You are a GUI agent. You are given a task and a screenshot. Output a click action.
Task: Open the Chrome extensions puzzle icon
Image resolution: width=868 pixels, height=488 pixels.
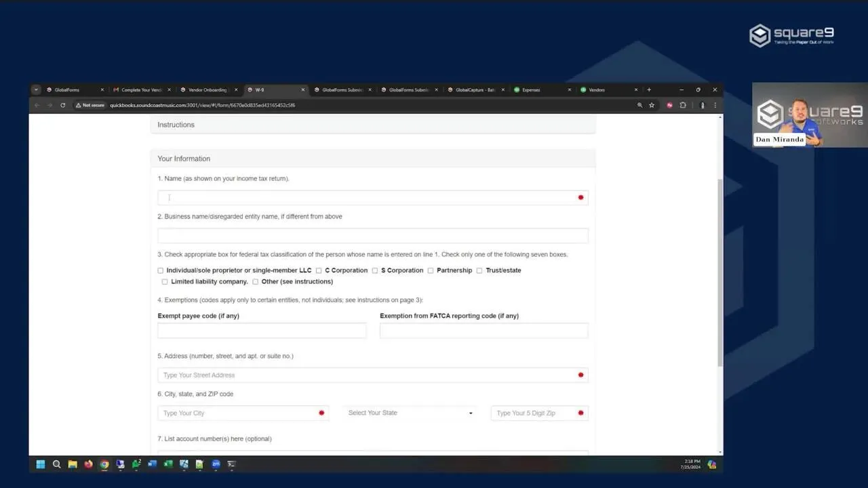pyautogui.click(x=683, y=105)
